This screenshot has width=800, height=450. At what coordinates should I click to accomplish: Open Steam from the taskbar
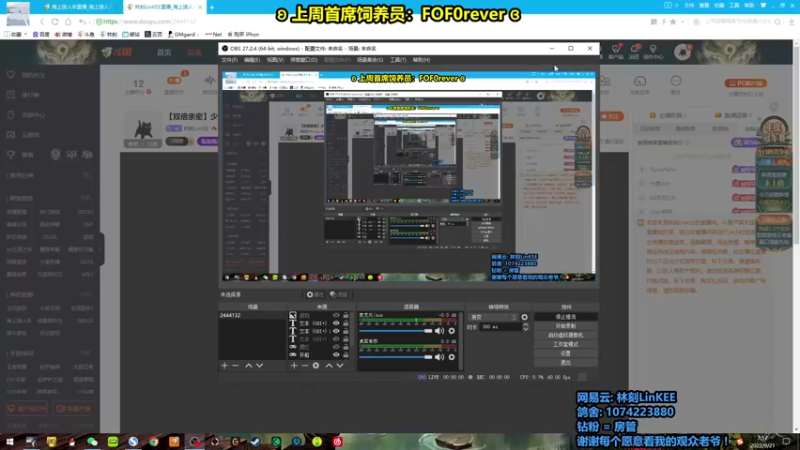pos(256,442)
